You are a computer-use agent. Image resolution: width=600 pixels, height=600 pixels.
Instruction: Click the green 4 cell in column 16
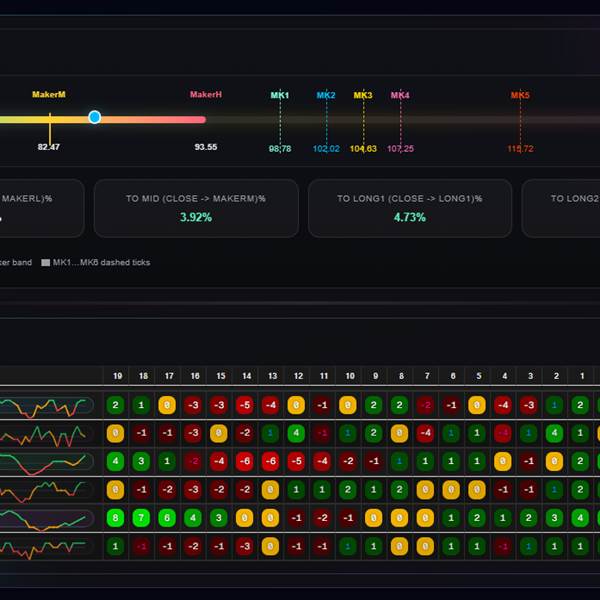coord(193,518)
